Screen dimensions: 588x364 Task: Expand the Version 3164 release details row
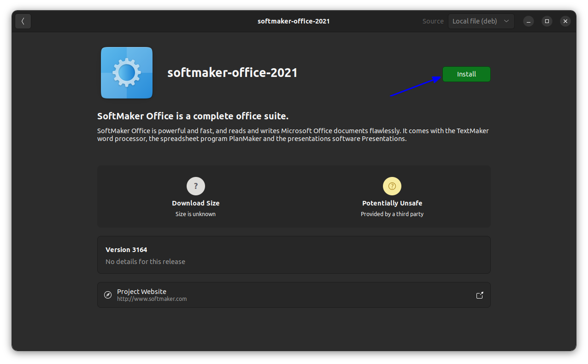pos(294,254)
